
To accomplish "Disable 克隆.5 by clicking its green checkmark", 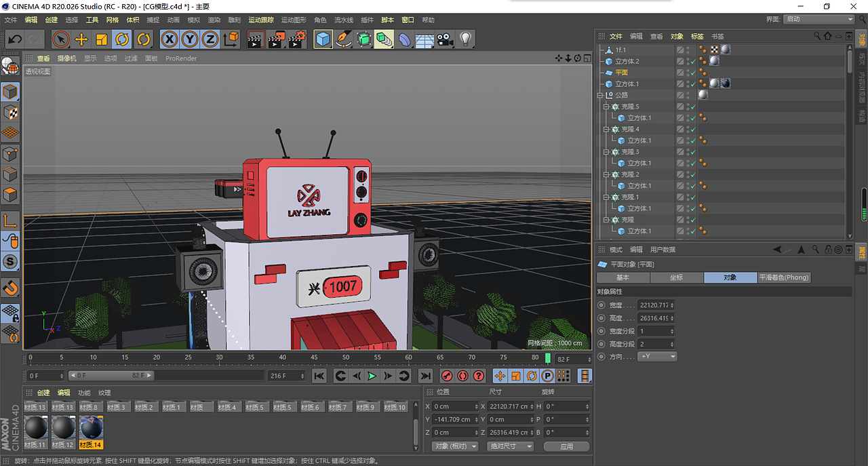I will coord(693,106).
